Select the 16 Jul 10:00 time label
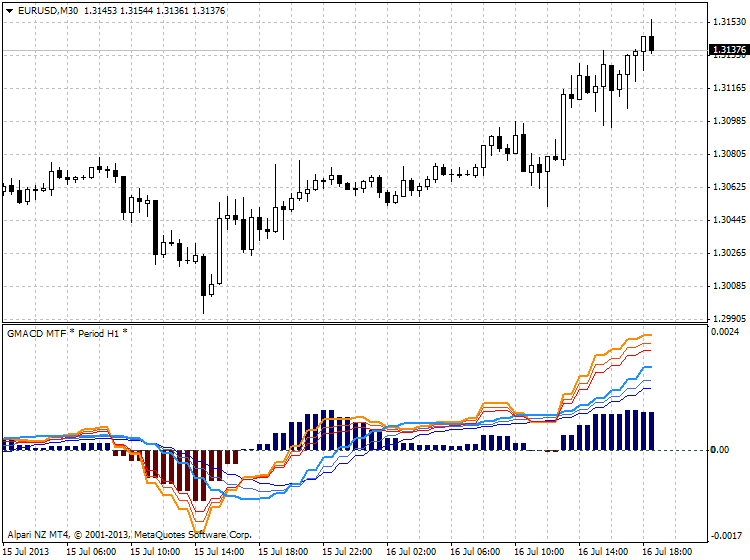Image resolution: width=750 pixels, height=560 pixels. click(x=540, y=551)
